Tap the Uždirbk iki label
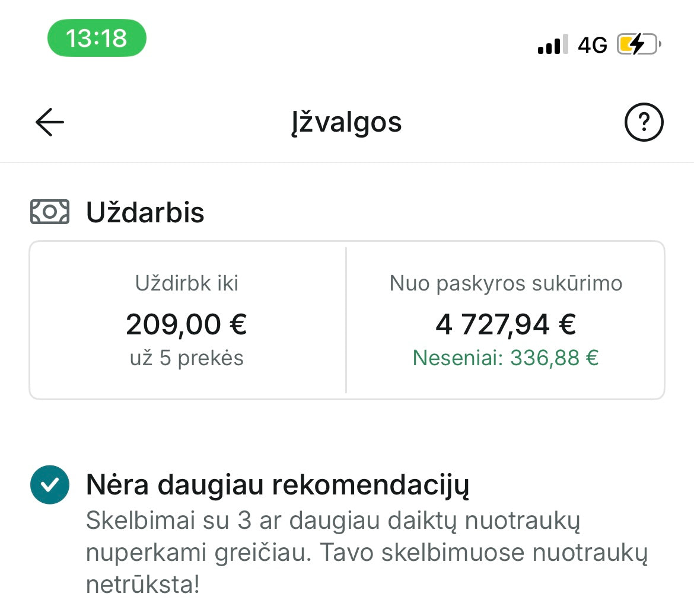Screen dimensions: 694x616 [187, 283]
